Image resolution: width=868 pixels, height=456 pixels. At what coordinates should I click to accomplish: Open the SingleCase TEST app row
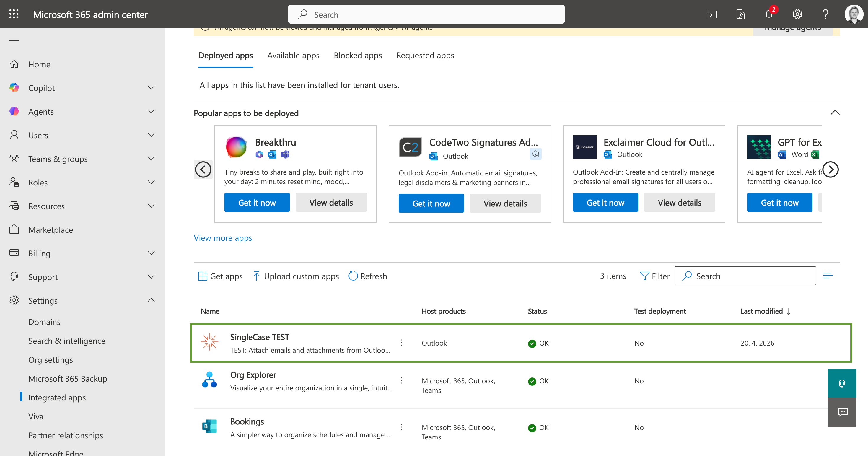pyautogui.click(x=521, y=343)
